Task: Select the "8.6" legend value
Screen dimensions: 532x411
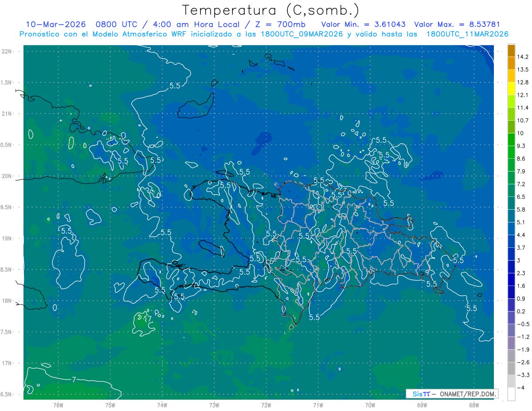Action: coord(522,159)
